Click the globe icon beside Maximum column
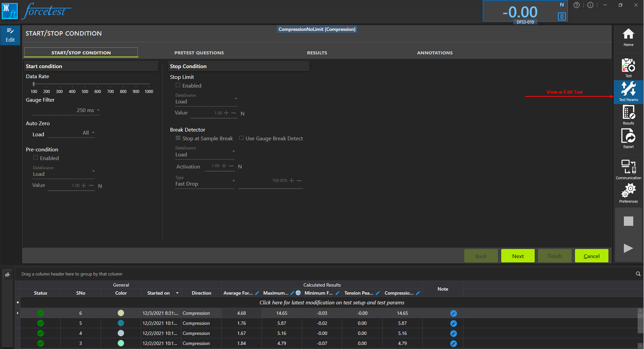This screenshot has width=644, height=349. [298, 293]
